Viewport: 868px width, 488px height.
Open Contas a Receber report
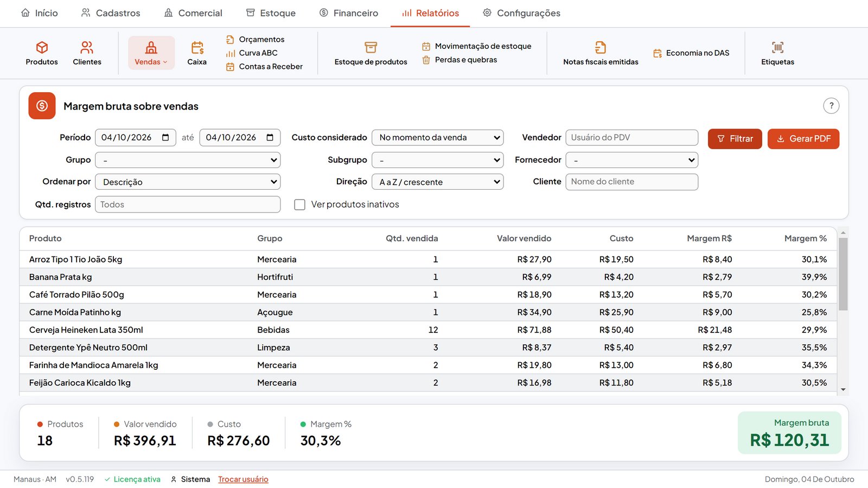coord(264,66)
